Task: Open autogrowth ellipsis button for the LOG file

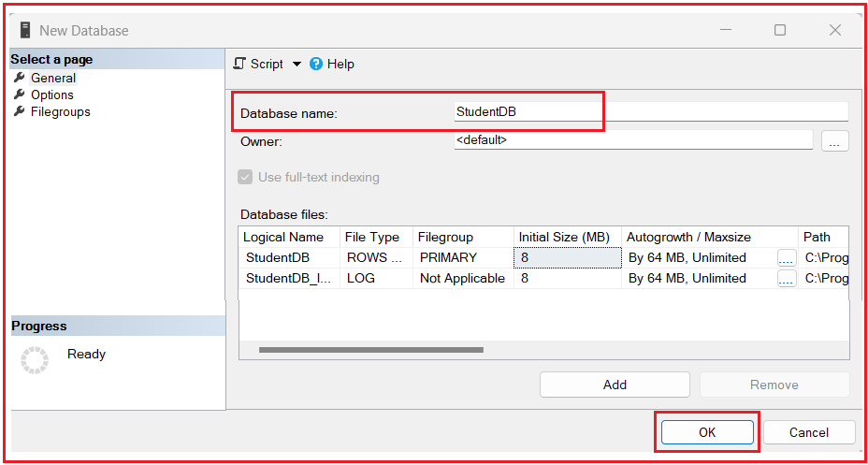Action: pyautogui.click(x=787, y=279)
